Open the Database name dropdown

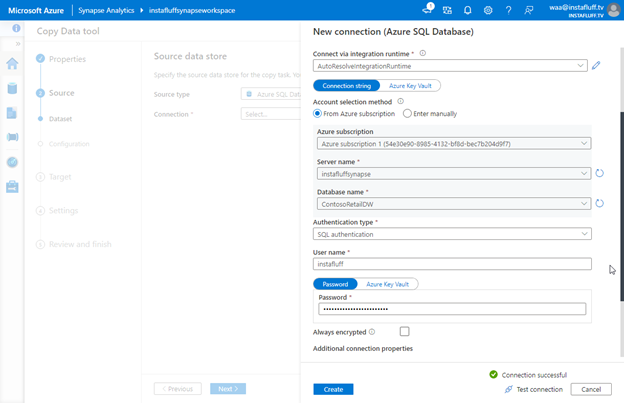(454, 204)
